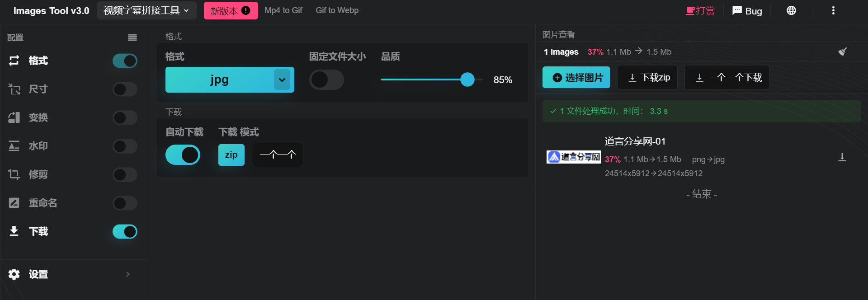The height and width of the screenshot is (300, 868).
Task: Enable the 水印 watermark switch
Action: pyautogui.click(x=125, y=146)
